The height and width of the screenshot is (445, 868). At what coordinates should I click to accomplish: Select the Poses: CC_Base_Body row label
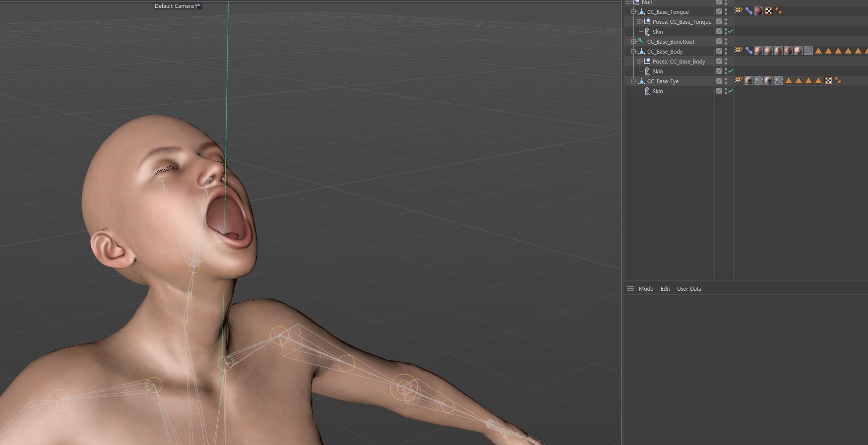coord(679,62)
